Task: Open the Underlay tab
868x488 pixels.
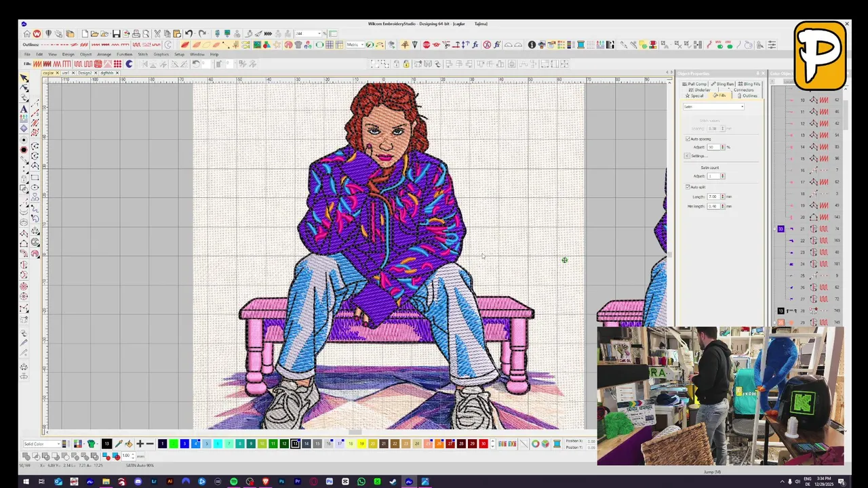Action: point(700,89)
